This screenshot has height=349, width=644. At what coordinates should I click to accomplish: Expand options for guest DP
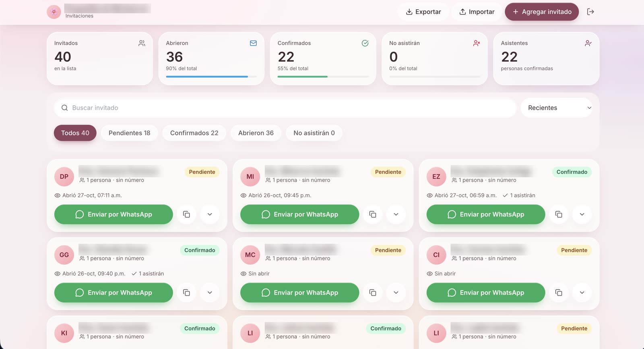[x=210, y=214]
